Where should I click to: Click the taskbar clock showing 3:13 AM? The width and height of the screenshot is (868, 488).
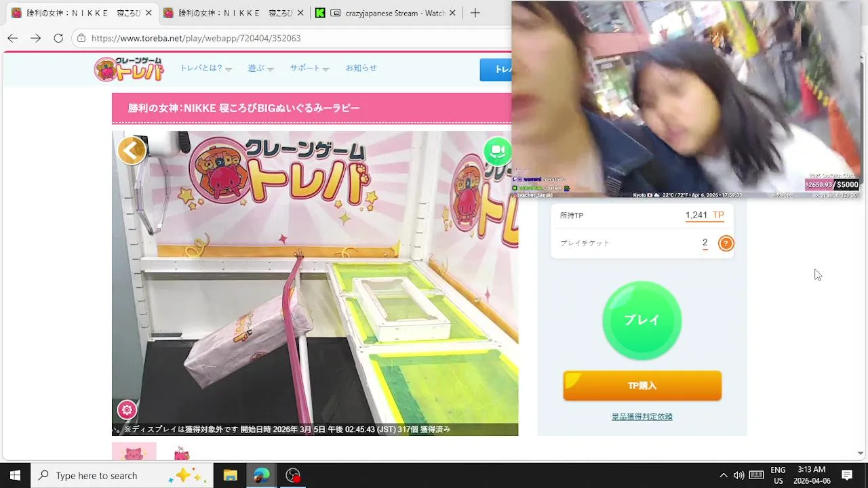point(811,475)
